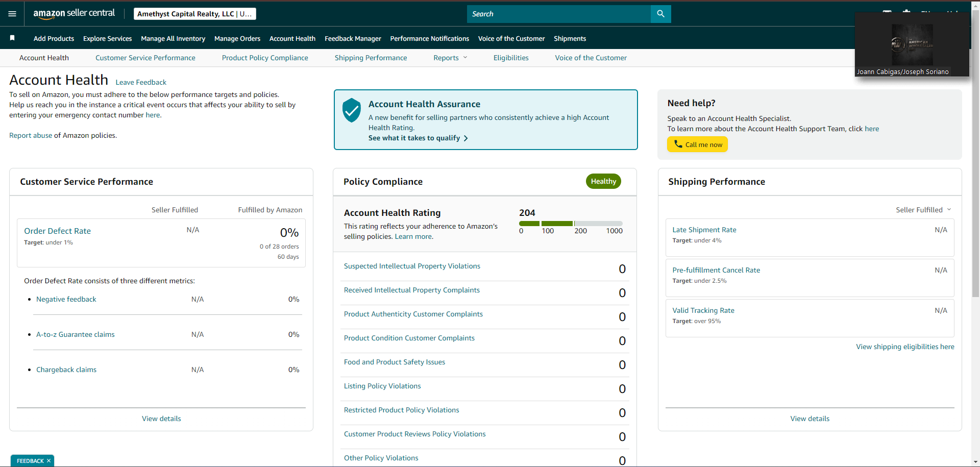Open Suspected Intellectual Property Violations

point(412,266)
